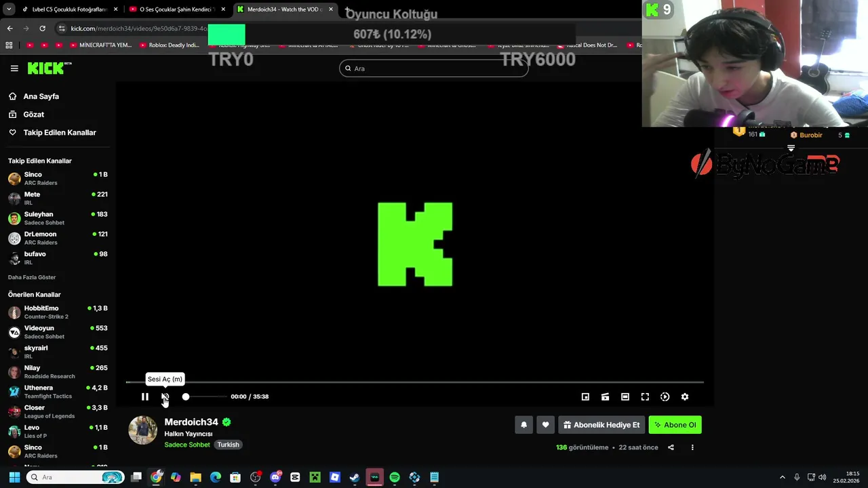Open skyrairl recommended channel

point(58,352)
